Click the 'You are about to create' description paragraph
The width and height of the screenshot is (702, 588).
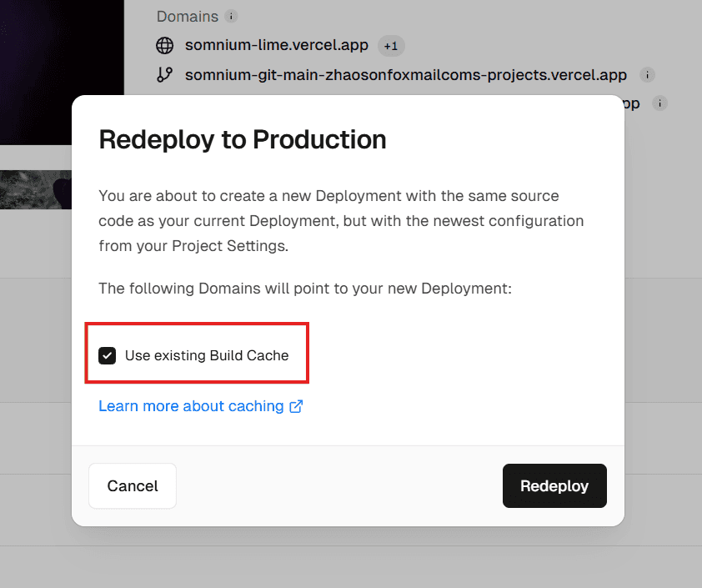(x=341, y=221)
